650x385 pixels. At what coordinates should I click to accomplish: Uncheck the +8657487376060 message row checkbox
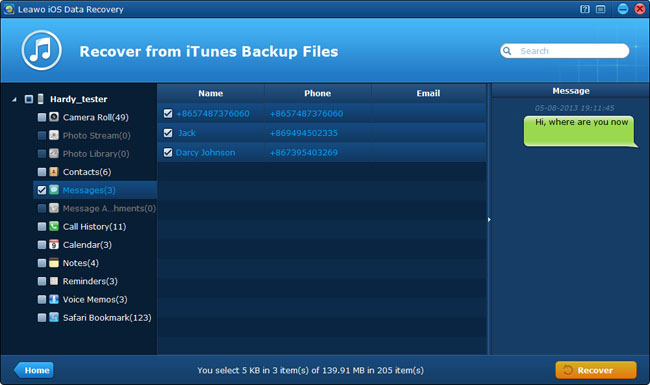pos(168,113)
